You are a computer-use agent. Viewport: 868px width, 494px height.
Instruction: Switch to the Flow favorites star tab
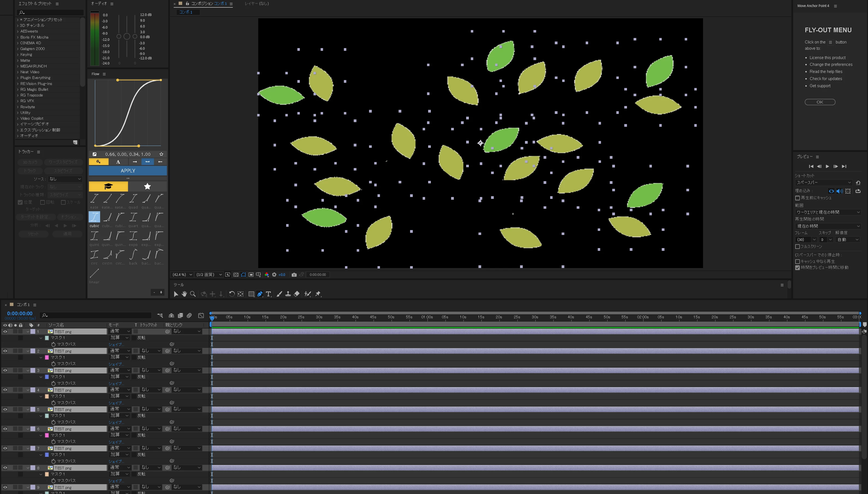click(x=147, y=186)
